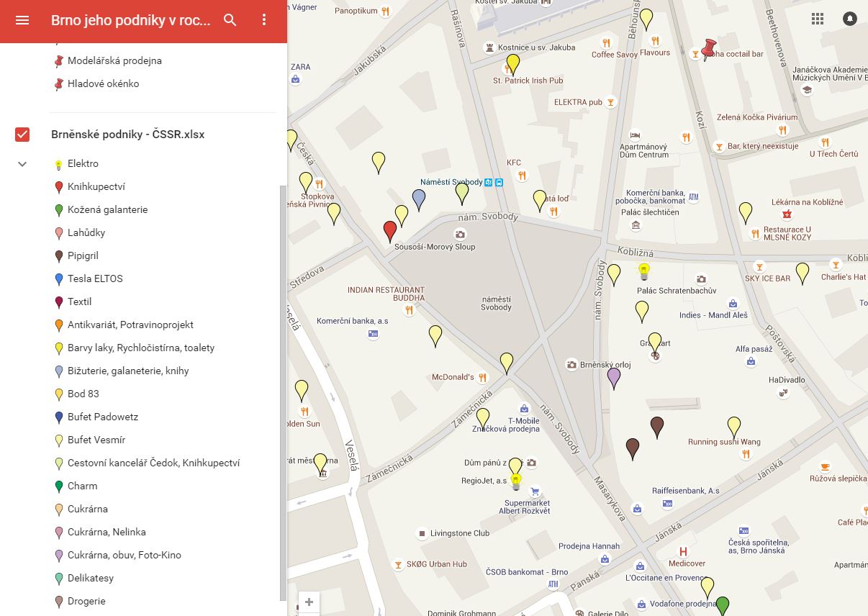Click the red pin near Sousoší-Morový Sloup
The width and height of the screenshot is (868, 616).
pos(390,231)
